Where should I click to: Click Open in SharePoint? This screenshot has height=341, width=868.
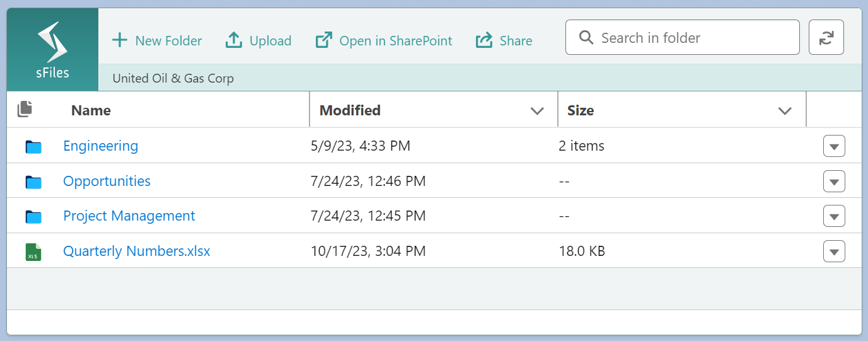pyautogui.click(x=384, y=41)
